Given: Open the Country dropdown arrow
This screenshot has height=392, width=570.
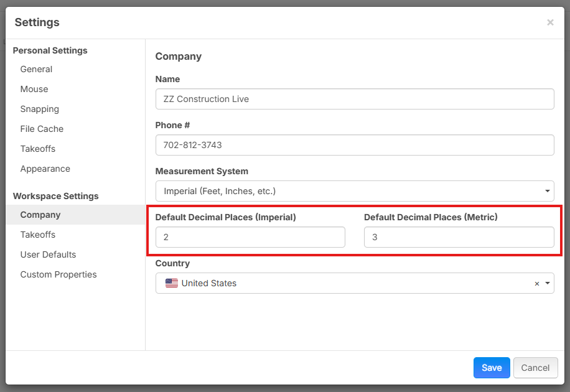Looking at the screenshot, I should point(548,283).
